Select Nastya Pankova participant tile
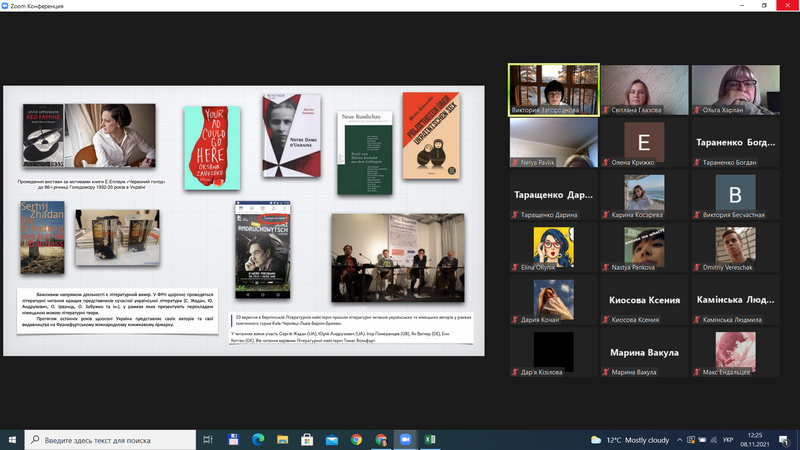This screenshot has width=800, height=450. point(644,247)
